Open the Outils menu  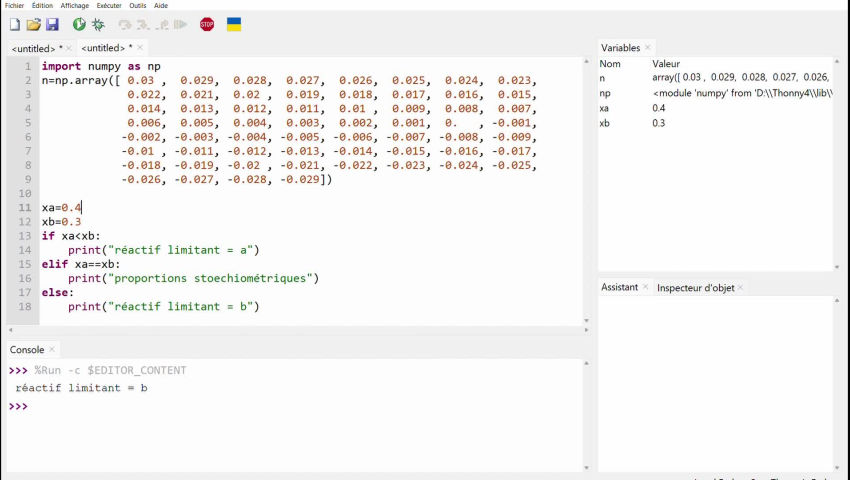point(137,5)
